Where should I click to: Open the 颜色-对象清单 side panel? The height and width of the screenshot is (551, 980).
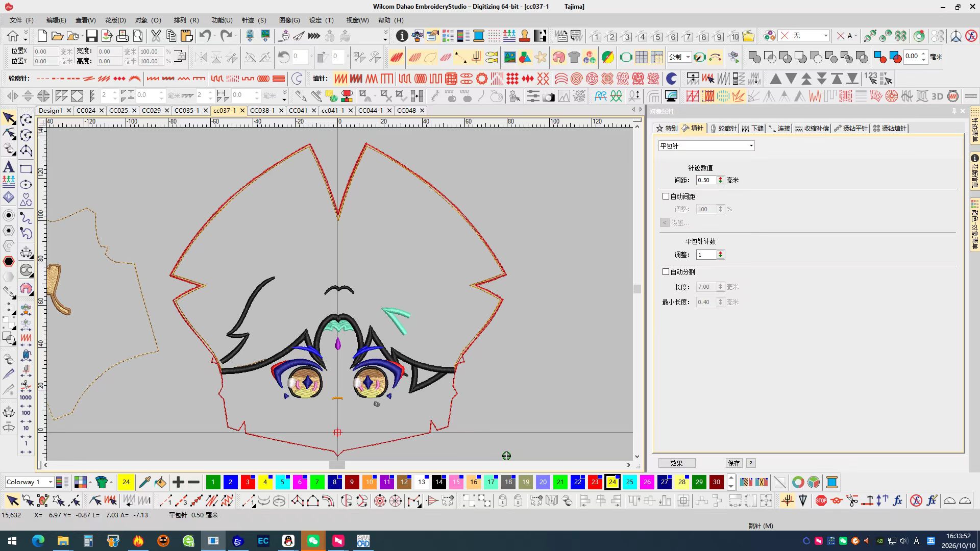point(974,224)
